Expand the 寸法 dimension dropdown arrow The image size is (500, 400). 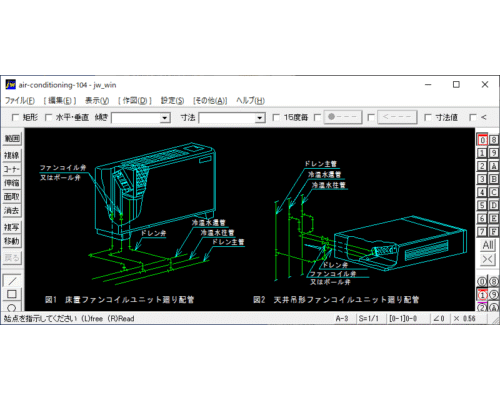[x=260, y=118]
